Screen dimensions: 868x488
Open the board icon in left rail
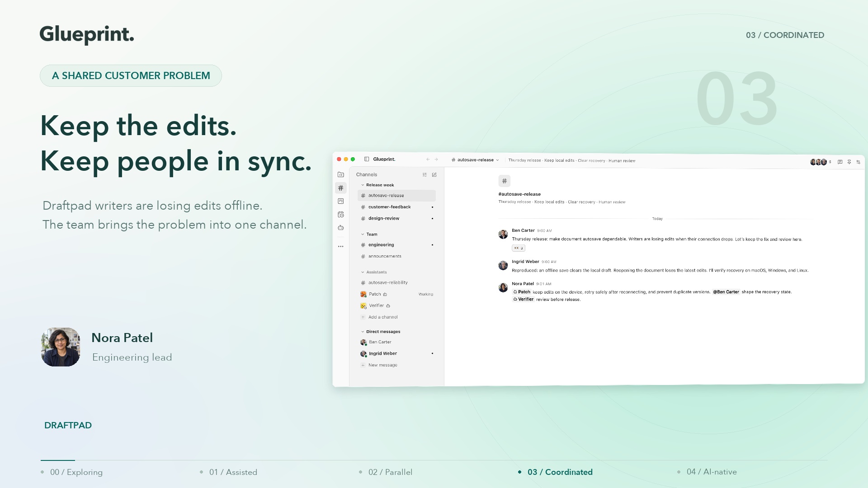341,201
